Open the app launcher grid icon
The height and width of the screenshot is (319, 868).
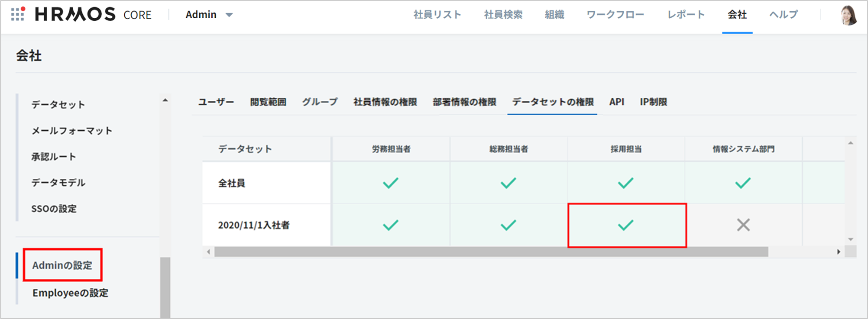pos(18,14)
